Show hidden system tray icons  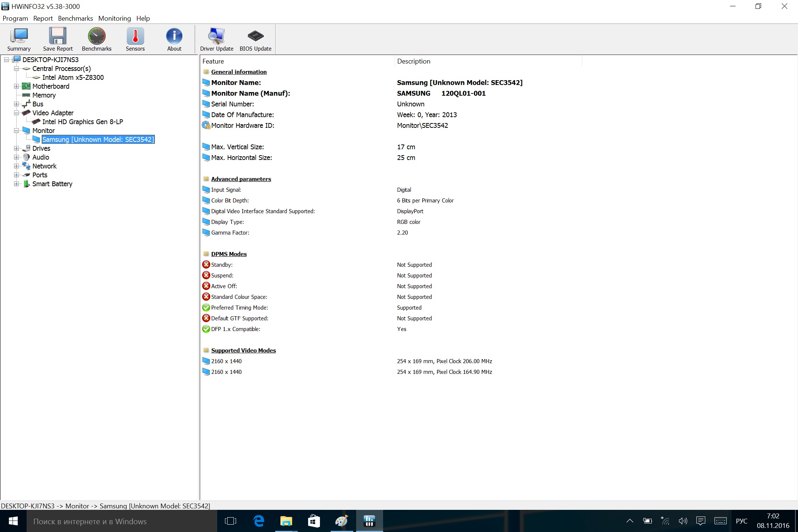click(x=630, y=521)
